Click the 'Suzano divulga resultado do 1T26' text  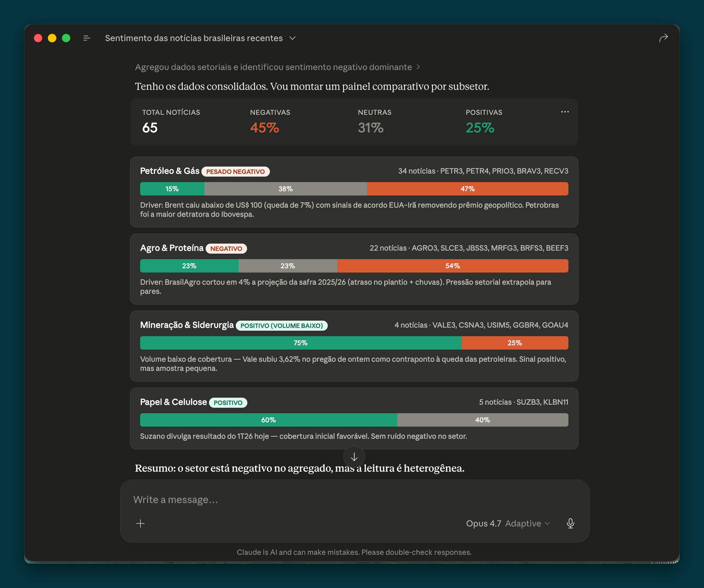[303, 436]
